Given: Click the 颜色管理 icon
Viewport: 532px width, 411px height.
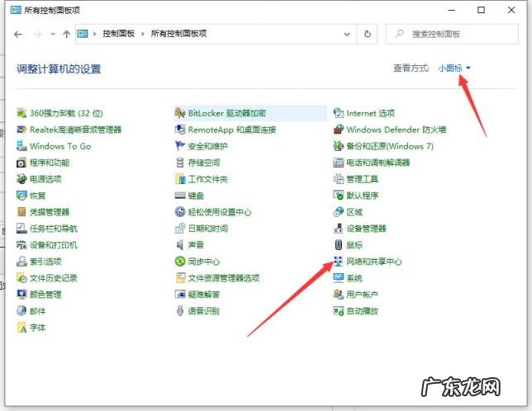Looking at the screenshot, I should 21,295.
